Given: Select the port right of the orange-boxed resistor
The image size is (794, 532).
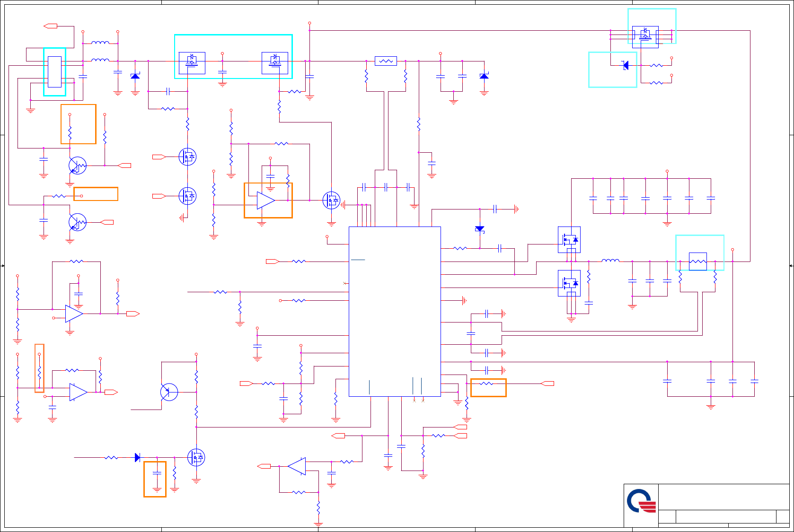Looking at the screenshot, I should point(547,384).
